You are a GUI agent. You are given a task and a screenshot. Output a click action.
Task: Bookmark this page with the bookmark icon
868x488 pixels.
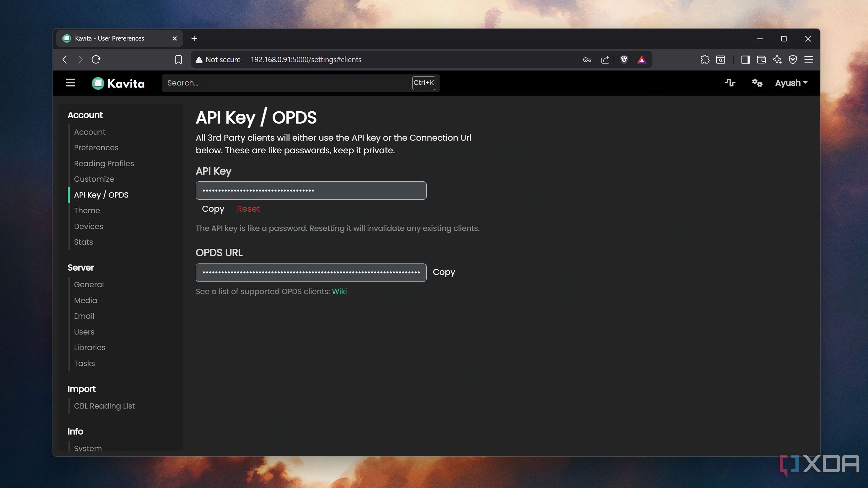click(x=178, y=60)
